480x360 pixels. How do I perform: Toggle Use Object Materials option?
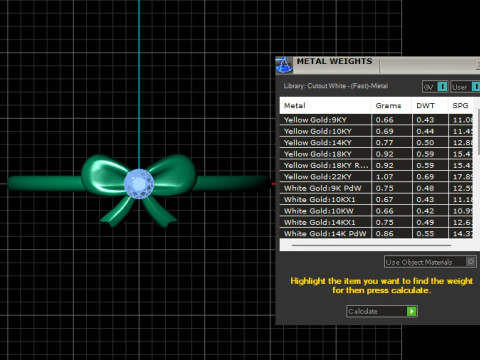pos(470,262)
